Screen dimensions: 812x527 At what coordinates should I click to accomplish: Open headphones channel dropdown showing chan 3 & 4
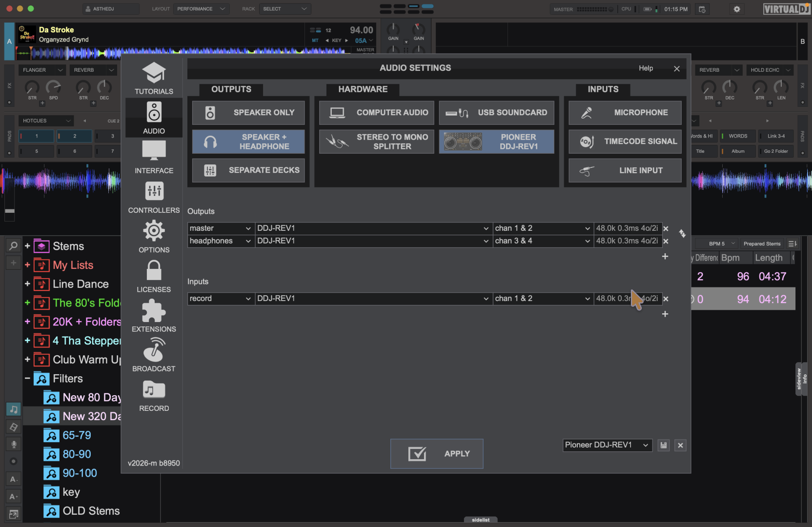pos(542,241)
